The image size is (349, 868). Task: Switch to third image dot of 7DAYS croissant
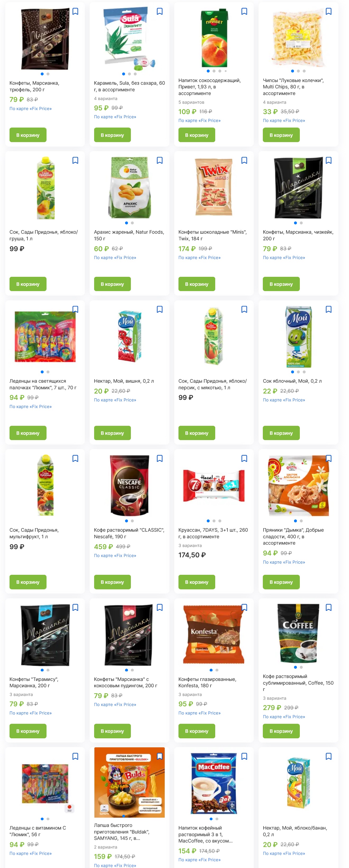click(220, 521)
